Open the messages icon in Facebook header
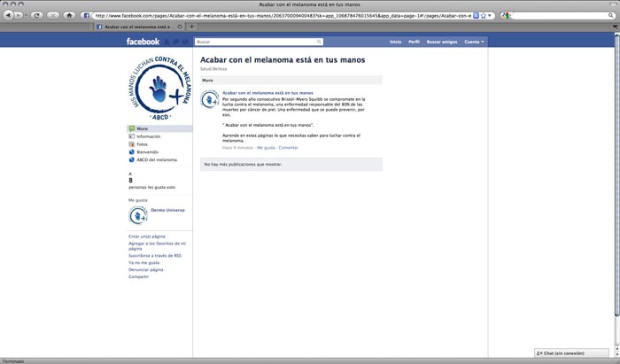Image resolution: width=620 pixels, height=364 pixels. tap(176, 42)
